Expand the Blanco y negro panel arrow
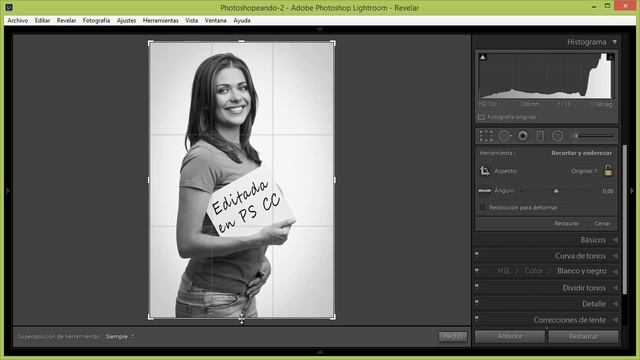The width and height of the screenshot is (640, 360). pyautogui.click(x=615, y=271)
